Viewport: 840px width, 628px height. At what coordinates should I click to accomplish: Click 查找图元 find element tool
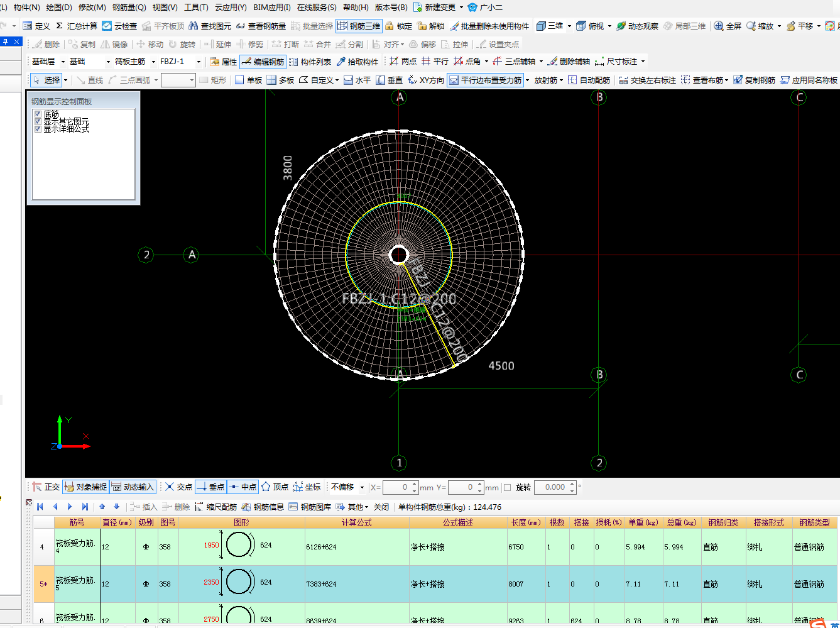click(210, 26)
